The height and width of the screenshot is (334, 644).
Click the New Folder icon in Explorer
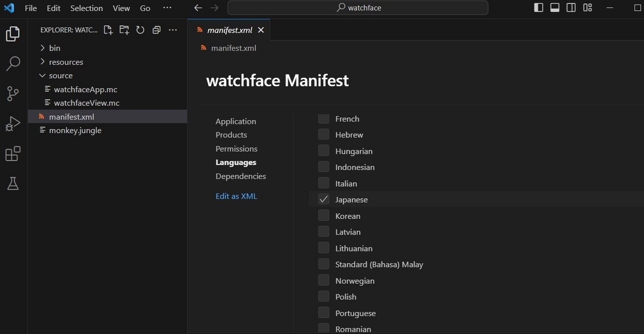pyautogui.click(x=125, y=30)
